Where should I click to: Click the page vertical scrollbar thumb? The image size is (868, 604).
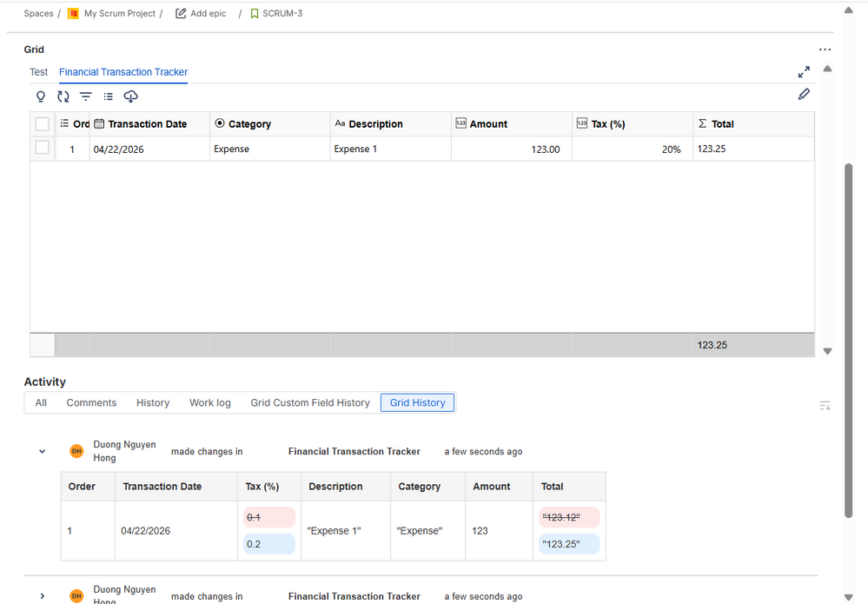pos(848,341)
